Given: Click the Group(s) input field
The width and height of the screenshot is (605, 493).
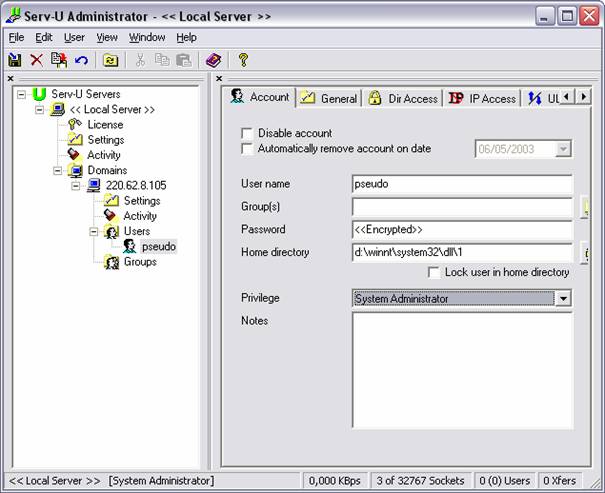Looking at the screenshot, I should coord(462,207).
